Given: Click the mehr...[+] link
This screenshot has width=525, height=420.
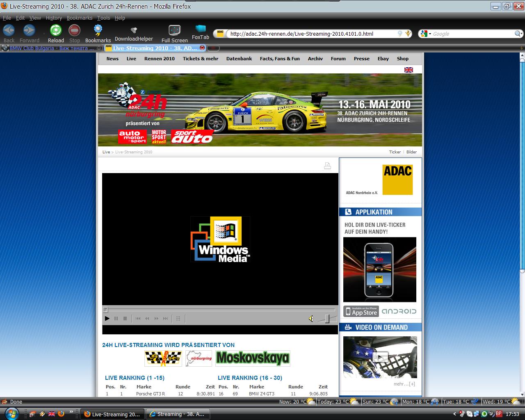Looking at the screenshot, I should (404, 384).
